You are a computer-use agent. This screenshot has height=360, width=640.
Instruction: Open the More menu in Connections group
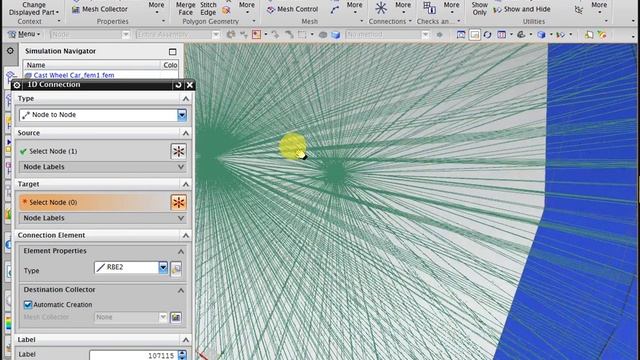coord(403,7)
